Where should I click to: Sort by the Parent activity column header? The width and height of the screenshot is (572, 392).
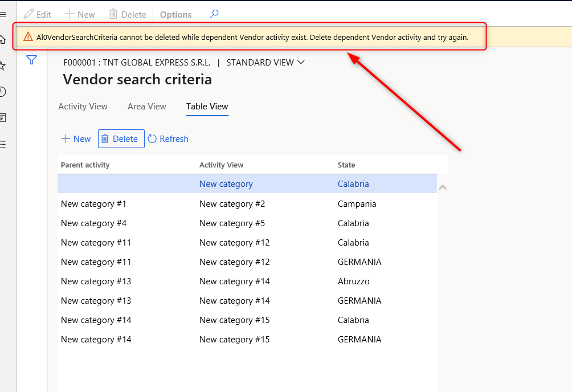click(85, 165)
